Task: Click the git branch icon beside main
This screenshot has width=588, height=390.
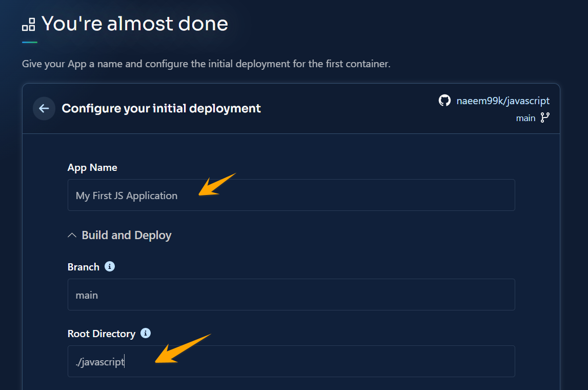Action: tap(545, 118)
